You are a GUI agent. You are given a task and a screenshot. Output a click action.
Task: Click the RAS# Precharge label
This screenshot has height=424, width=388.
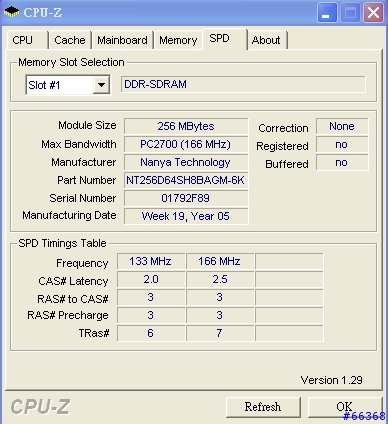click(68, 315)
